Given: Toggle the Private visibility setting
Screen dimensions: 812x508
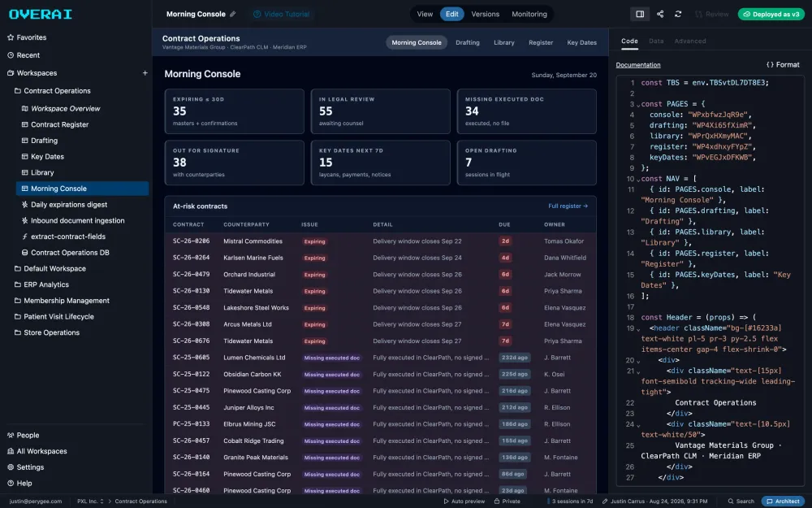Looking at the screenshot, I should (507, 501).
